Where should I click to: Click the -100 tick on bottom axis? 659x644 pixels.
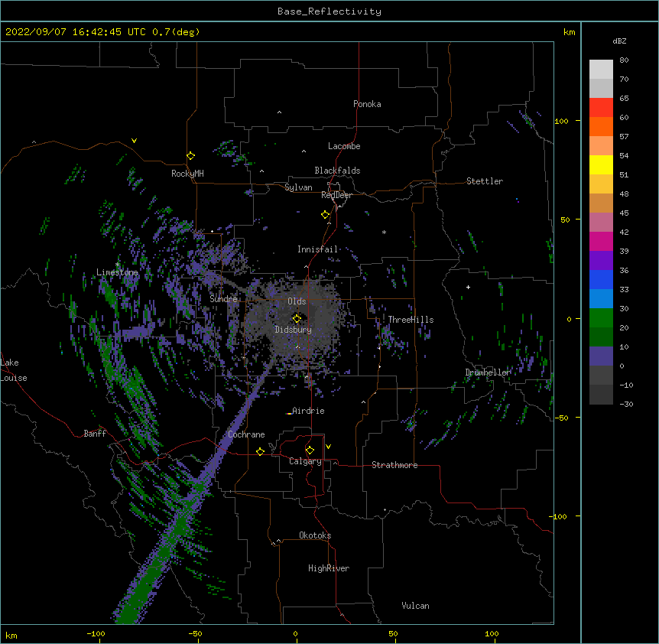tap(96, 633)
